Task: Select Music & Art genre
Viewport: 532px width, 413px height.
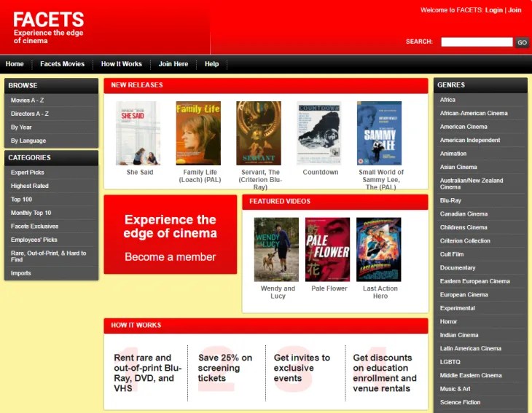Action: 455,389
